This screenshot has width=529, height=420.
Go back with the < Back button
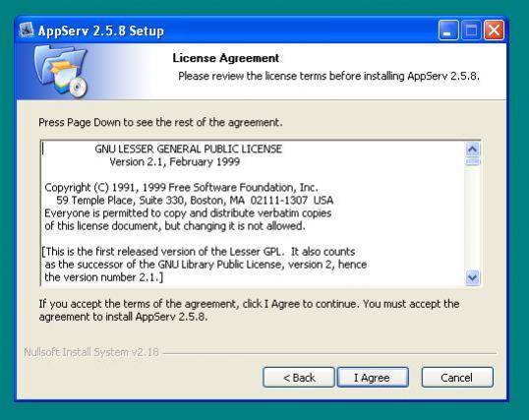tap(299, 377)
